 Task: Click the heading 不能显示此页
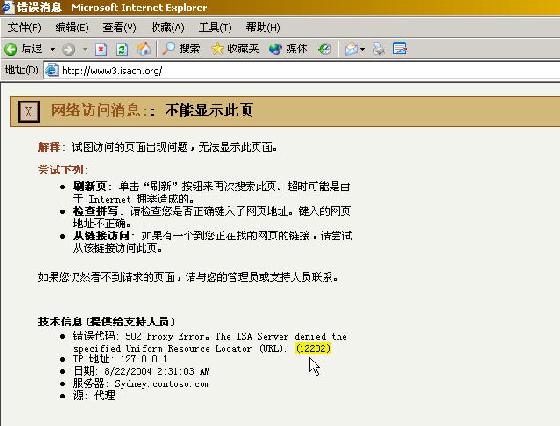tap(209, 110)
